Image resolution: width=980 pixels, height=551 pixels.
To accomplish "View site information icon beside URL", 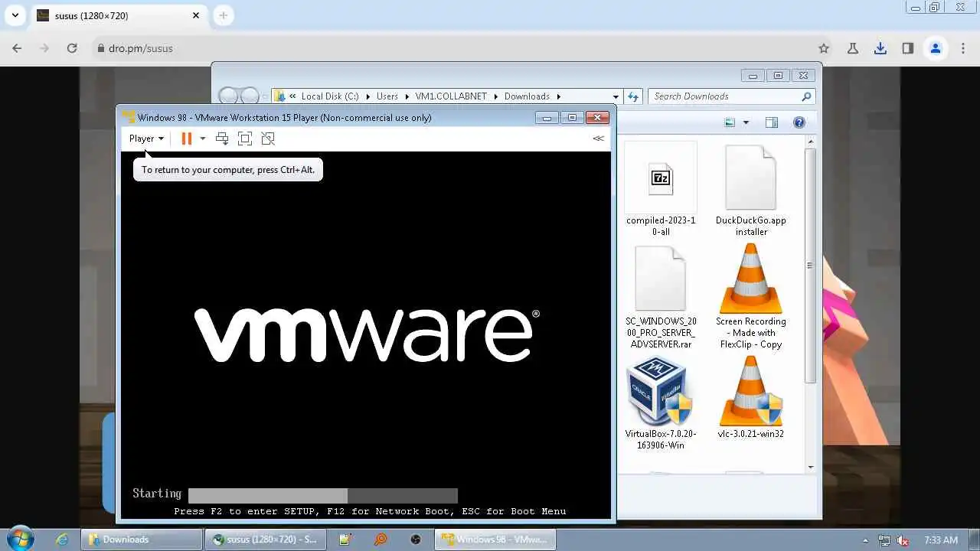I will (100, 48).
